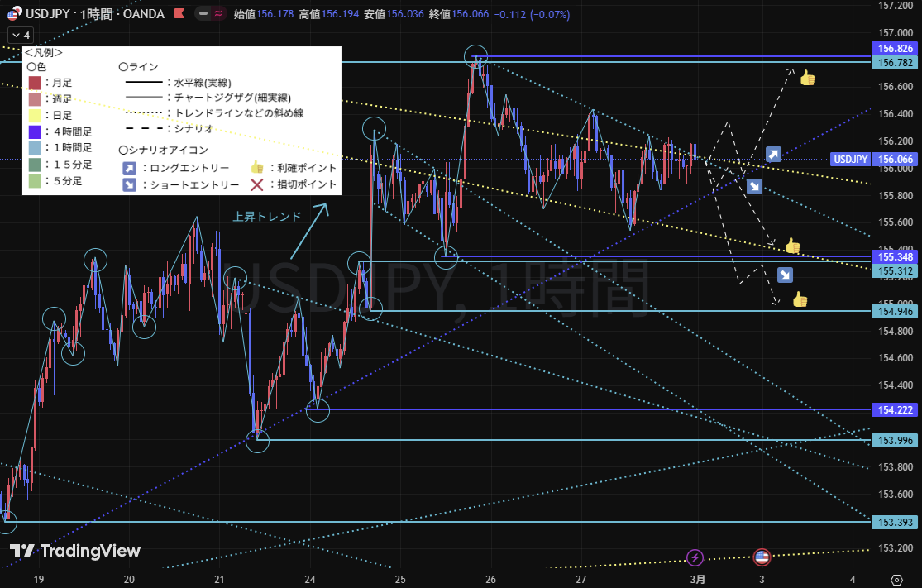Click the yellow 日足 color swatch in legend
Screen dimensions: 922x588
pos(34,115)
